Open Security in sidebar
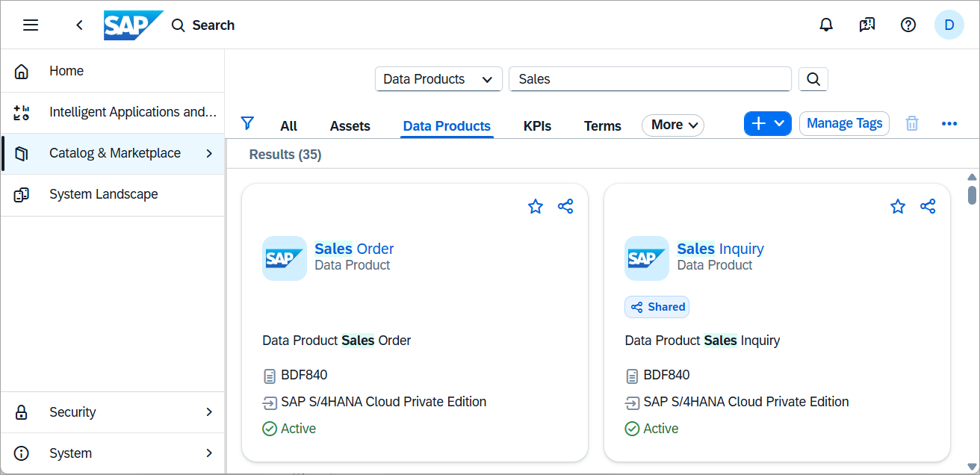Image resolution: width=980 pixels, height=475 pixels. pyautogui.click(x=112, y=412)
